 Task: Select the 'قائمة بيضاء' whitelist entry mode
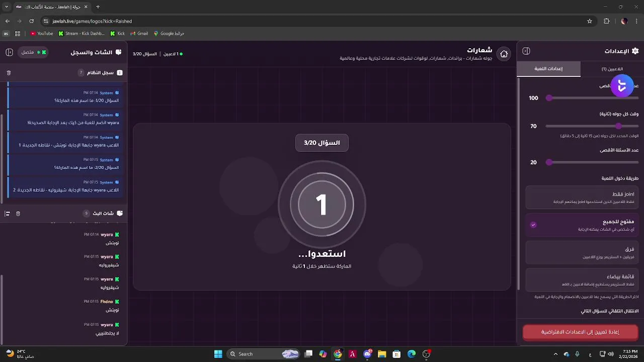[x=582, y=280]
